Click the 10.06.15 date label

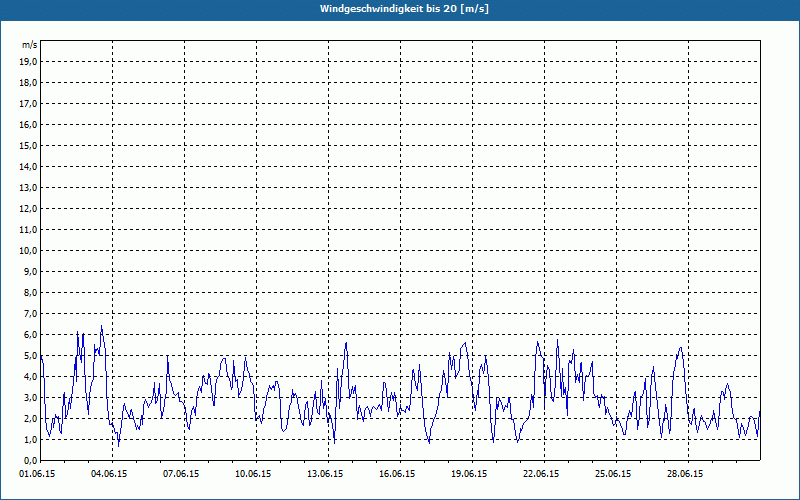[253, 473]
